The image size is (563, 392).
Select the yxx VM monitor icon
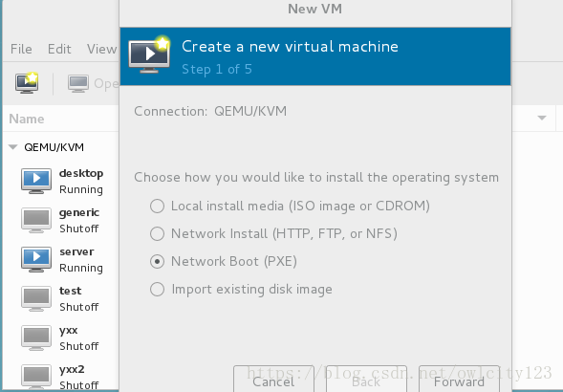pos(36,338)
